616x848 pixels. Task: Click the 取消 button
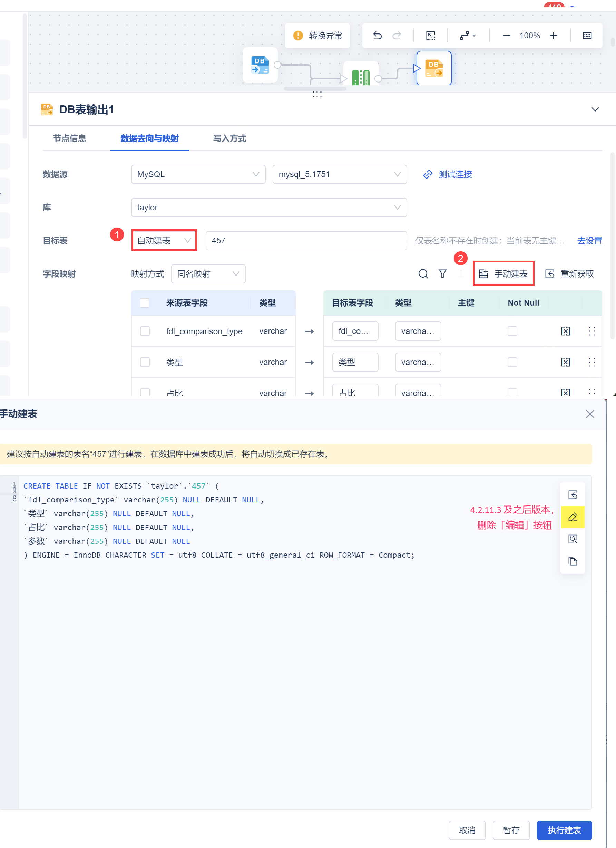[x=467, y=830]
